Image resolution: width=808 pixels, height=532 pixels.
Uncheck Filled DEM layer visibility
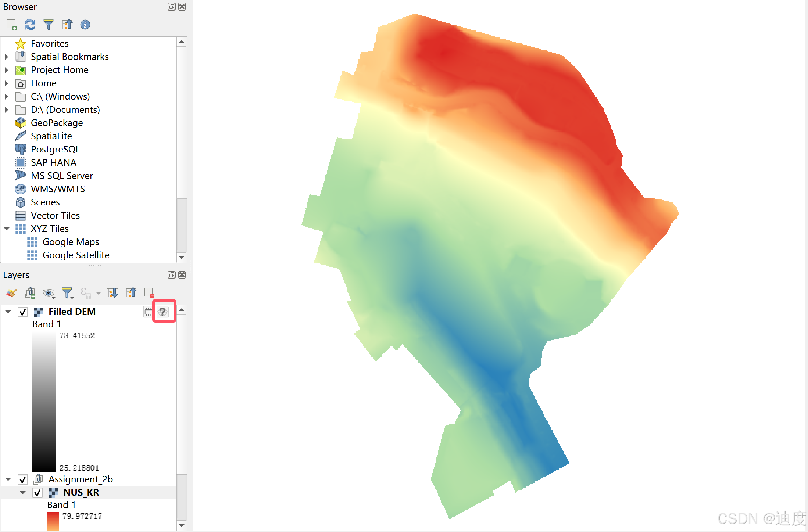(23, 312)
